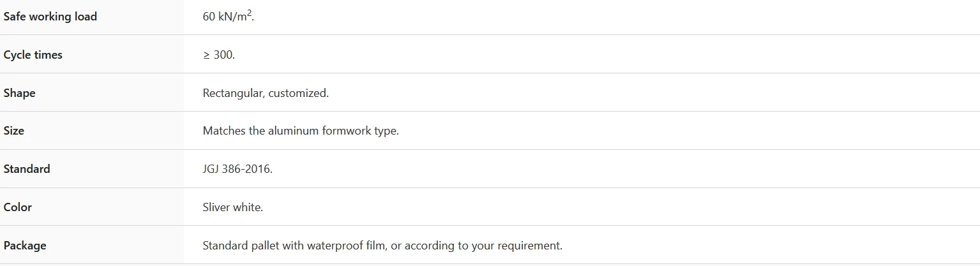Click the word "customized" in Shape row

click(x=297, y=93)
